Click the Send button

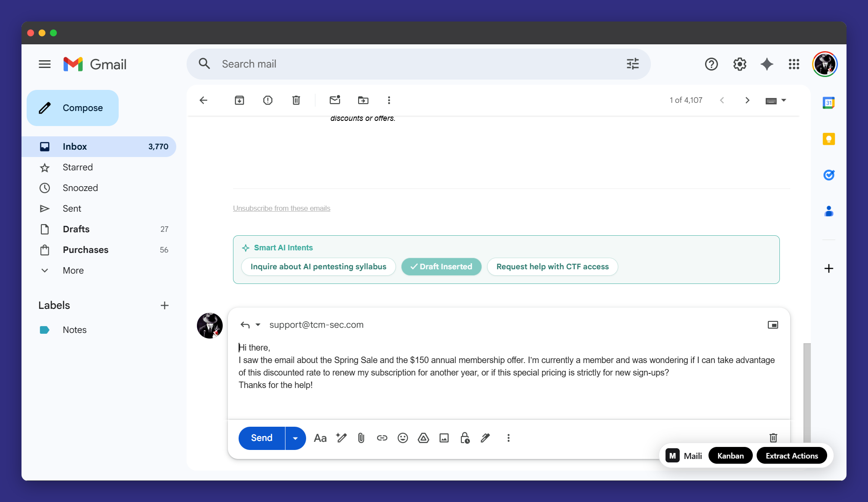click(262, 438)
